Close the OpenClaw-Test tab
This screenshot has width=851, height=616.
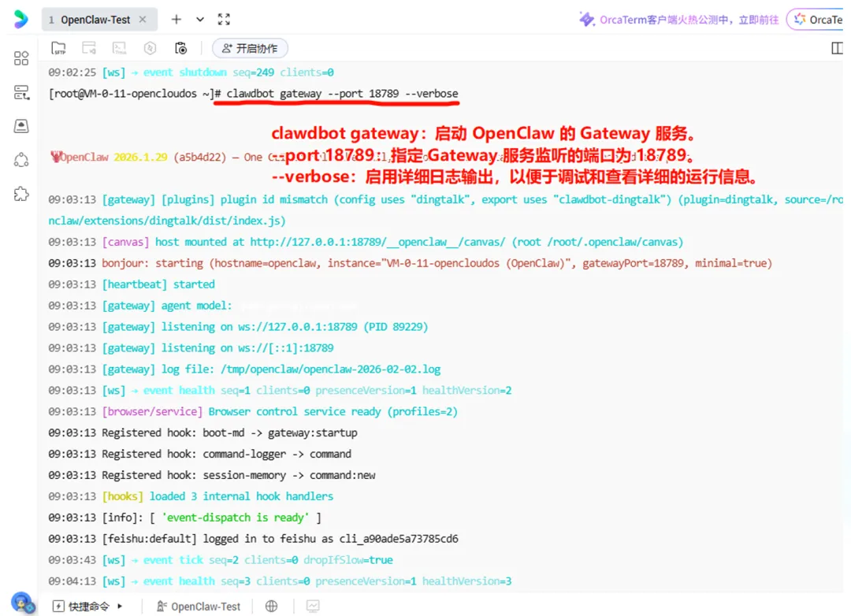click(x=143, y=20)
